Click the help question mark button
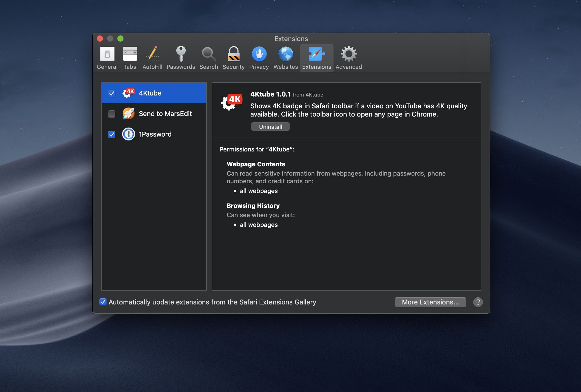This screenshot has height=392, width=581. tap(478, 302)
